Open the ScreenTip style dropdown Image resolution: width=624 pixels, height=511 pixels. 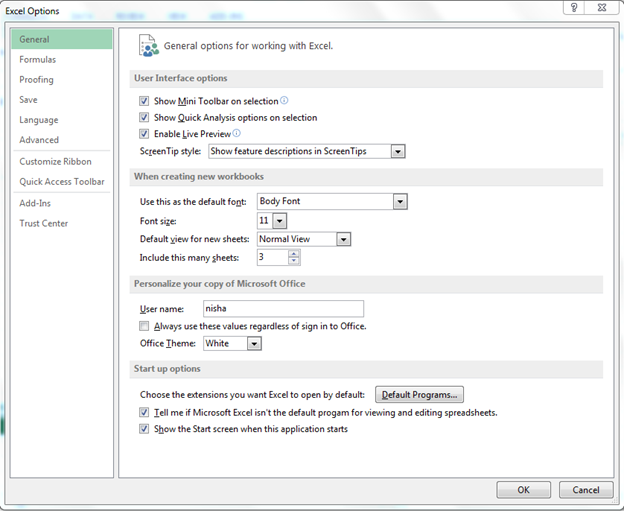click(x=398, y=151)
